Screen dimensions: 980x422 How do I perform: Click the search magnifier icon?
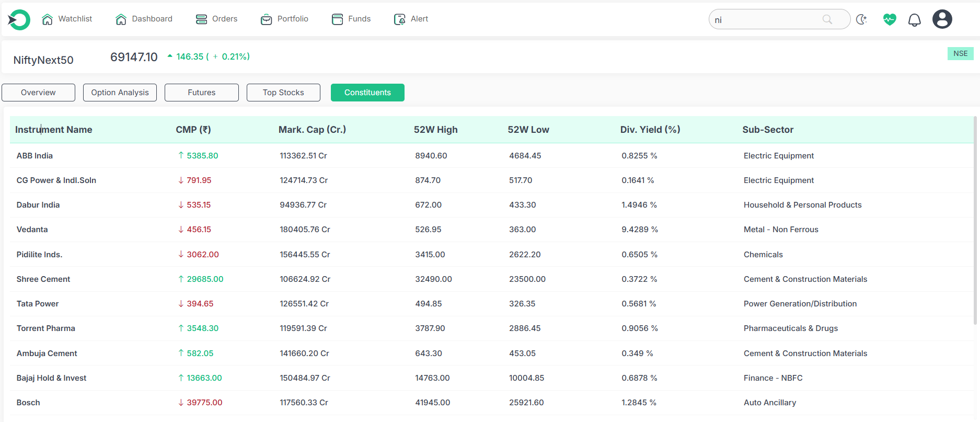pos(827,19)
